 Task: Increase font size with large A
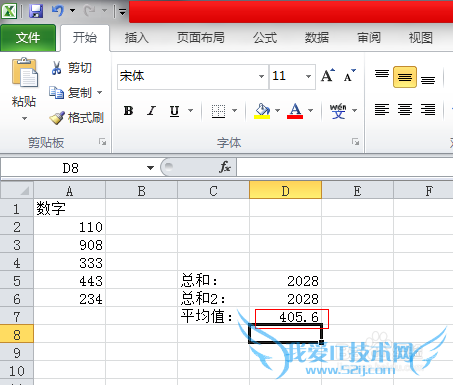[327, 76]
